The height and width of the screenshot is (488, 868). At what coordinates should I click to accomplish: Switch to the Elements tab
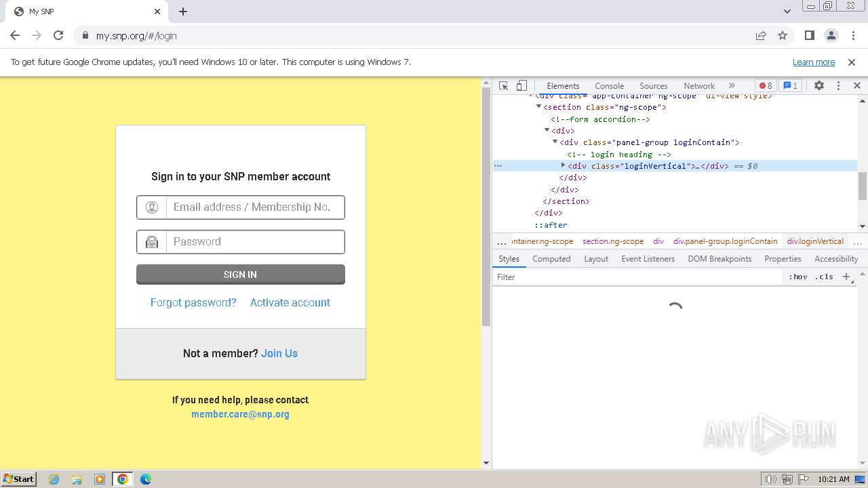pos(563,86)
